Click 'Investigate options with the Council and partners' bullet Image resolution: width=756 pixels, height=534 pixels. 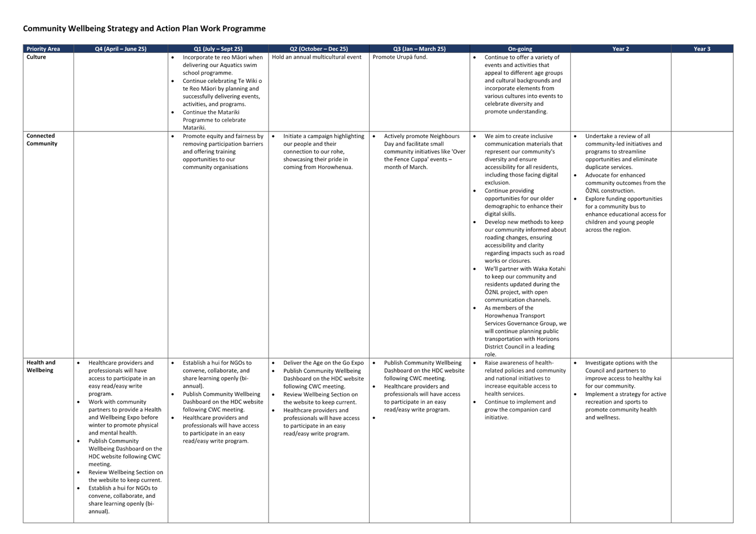pos(623,374)
